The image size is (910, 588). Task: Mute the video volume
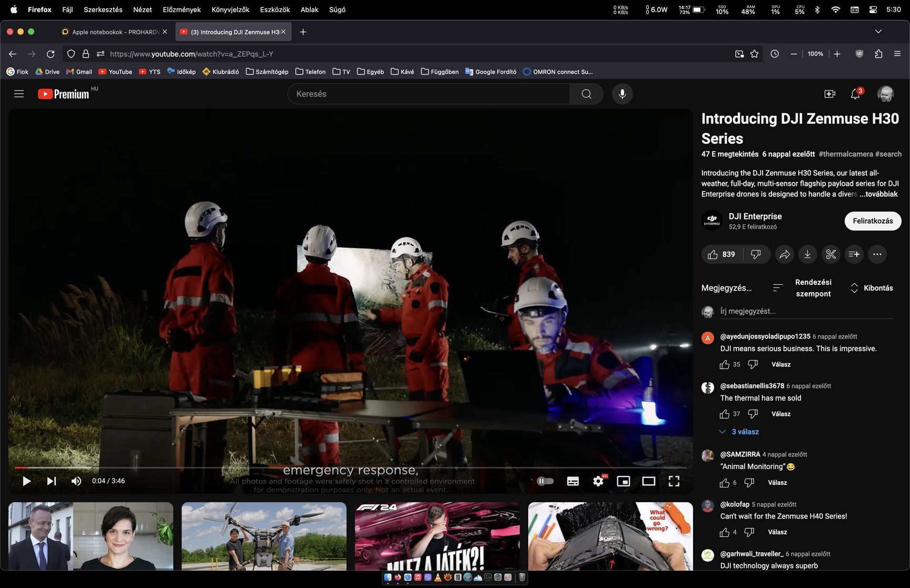[76, 481]
